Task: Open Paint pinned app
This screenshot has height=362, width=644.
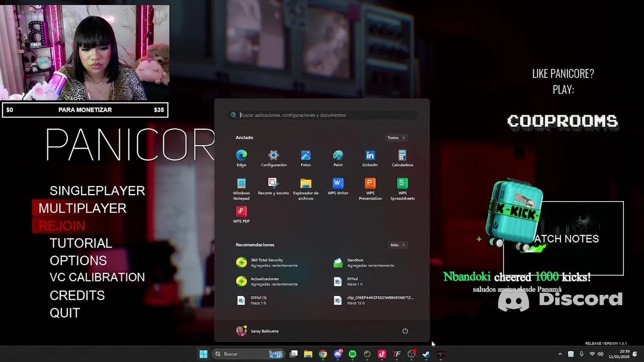Action: (x=338, y=158)
